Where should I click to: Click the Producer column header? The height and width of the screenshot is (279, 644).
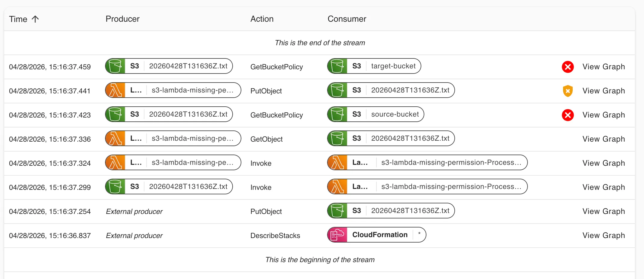[x=122, y=19]
